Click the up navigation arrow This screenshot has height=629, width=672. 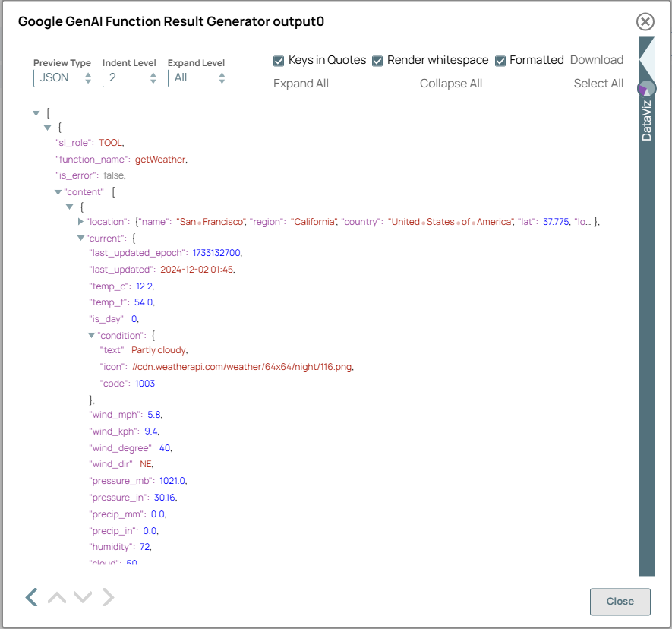[x=56, y=597]
